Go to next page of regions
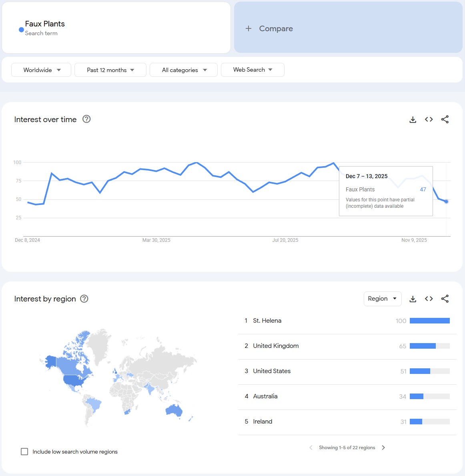 click(x=383, y=448)
